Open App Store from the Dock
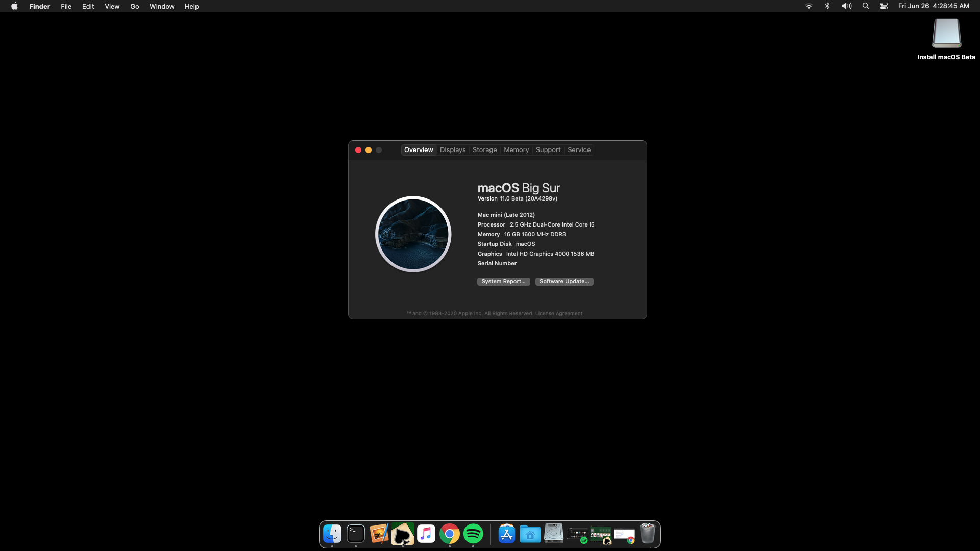This screenshot has width=980, height=551. click(x=507, y=534)
